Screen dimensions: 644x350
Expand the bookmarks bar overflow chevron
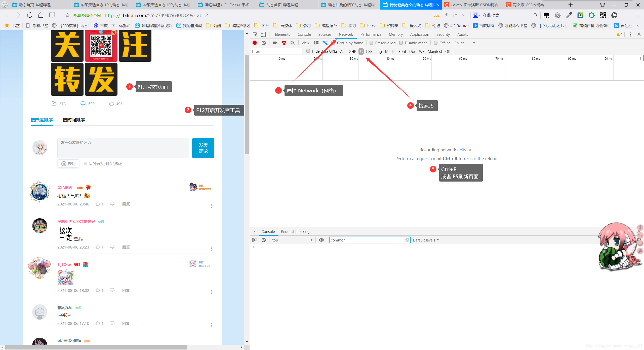point(638,26)
